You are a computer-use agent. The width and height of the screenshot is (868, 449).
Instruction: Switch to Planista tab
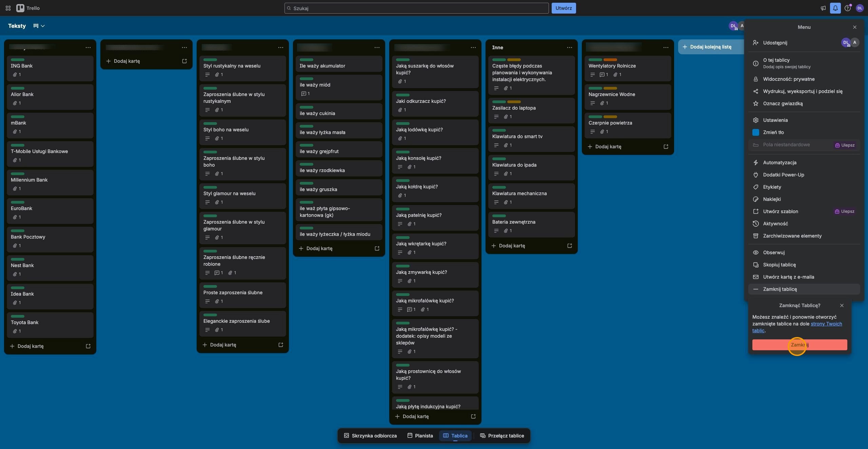pyautogui.click(x=420, y=436)
